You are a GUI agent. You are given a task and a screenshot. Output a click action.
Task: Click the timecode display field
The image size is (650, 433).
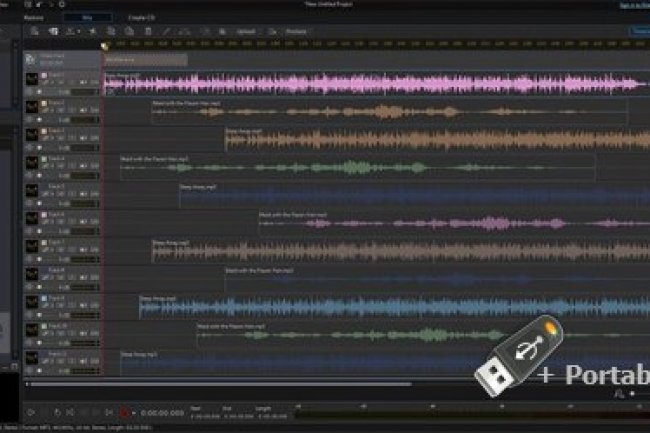[160, 412]
